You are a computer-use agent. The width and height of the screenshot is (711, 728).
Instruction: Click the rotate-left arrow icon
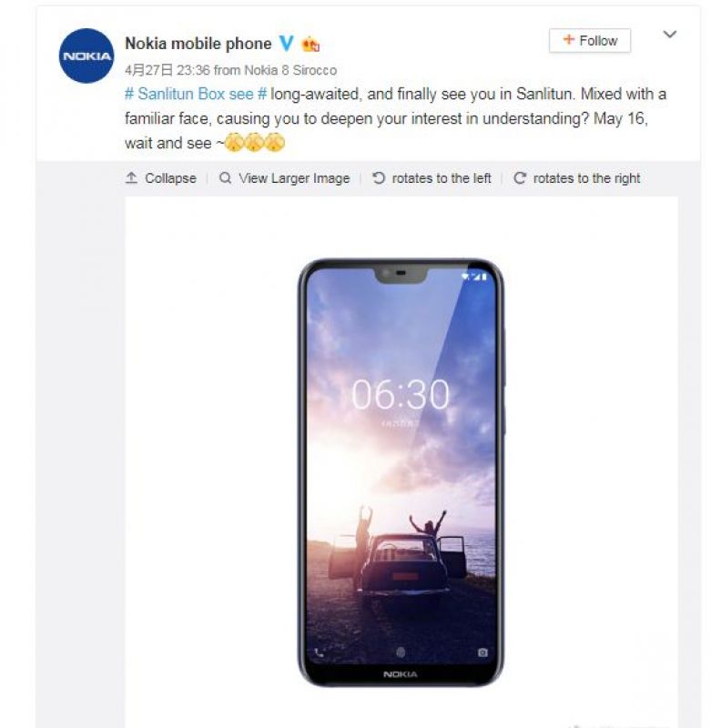click(x=379, y=177)
